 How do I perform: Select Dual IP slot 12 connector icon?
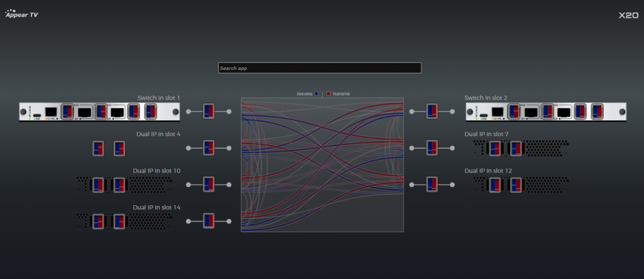coord(432,185)
